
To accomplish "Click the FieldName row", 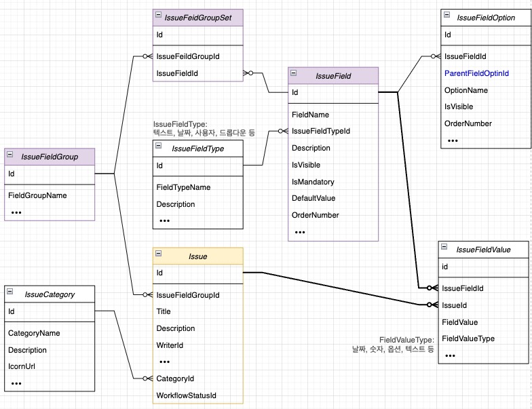I will [333, 115].
